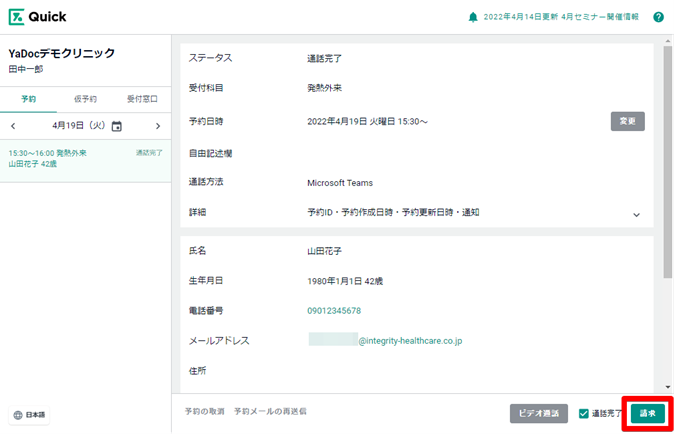677x434 pixels.
Task: Click the 請求 button
Action: [647, 413]
